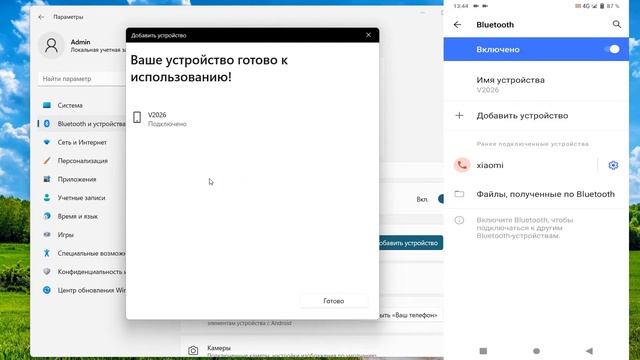
Task: Click the phone icon next to V2026
Action: pyautogui.click(x=137, y=118)
